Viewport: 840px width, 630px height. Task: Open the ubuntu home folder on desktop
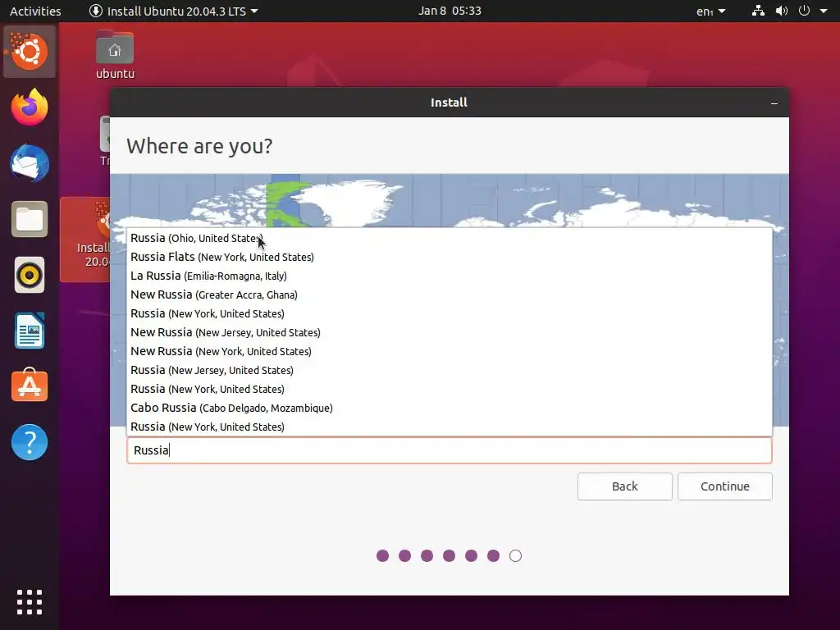[x=115, y=56]
